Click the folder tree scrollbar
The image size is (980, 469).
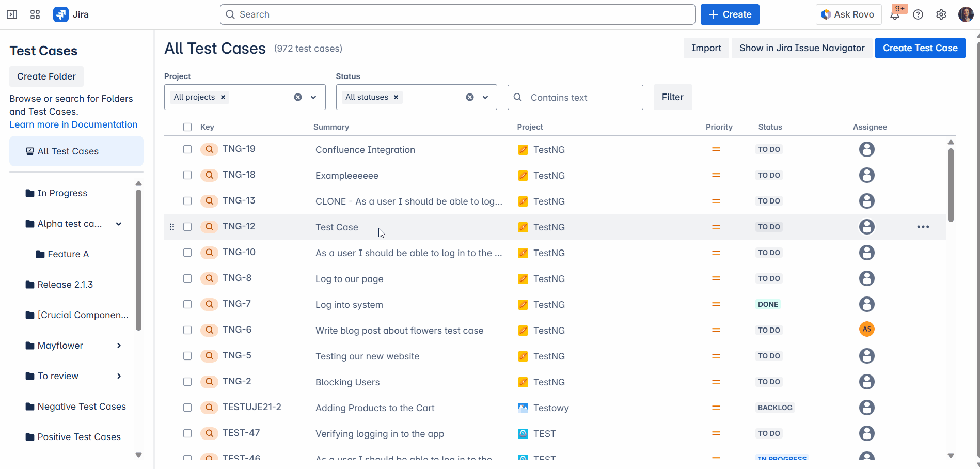pos(138,260)
